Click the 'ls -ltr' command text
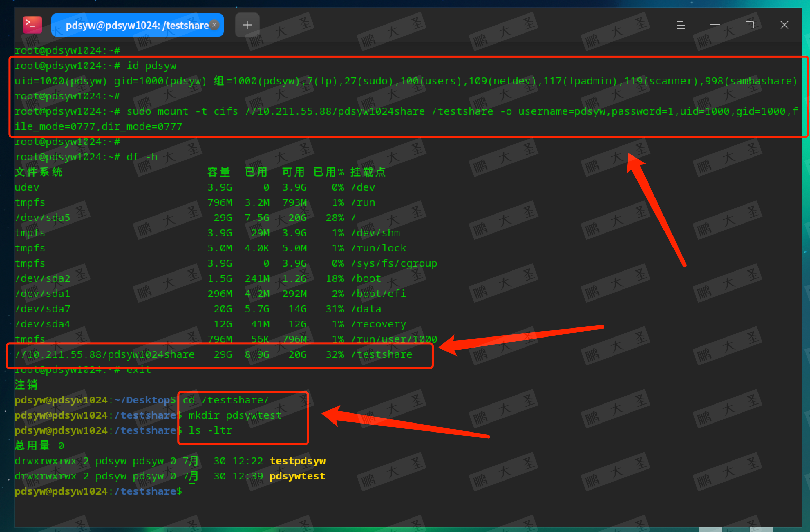Screen dimensions: 810x532 [210, 430]
